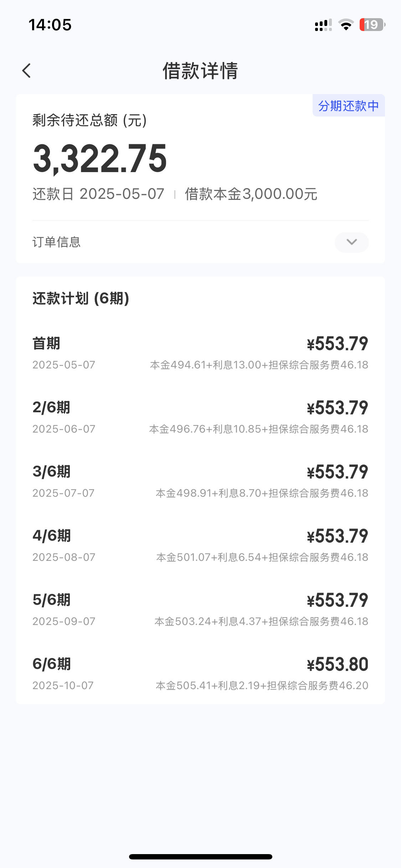Tap the back arrow icon
401x868 pixels.
coord(26,71)
